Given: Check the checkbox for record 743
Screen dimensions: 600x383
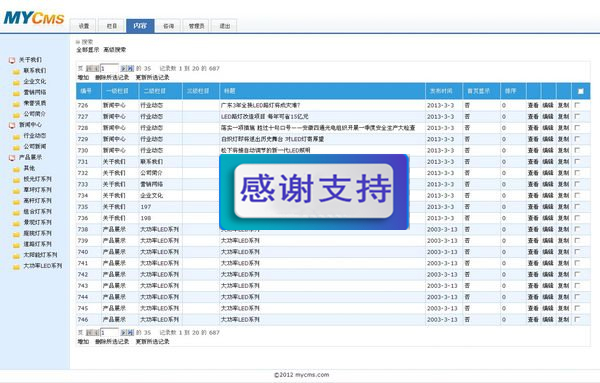Looking at the screenshot, I should click(577, 285).
